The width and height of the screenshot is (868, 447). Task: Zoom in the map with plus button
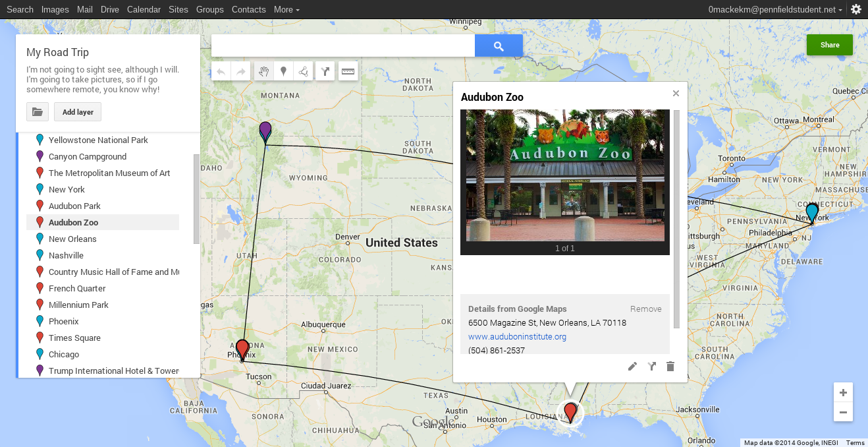pos(843,392)
